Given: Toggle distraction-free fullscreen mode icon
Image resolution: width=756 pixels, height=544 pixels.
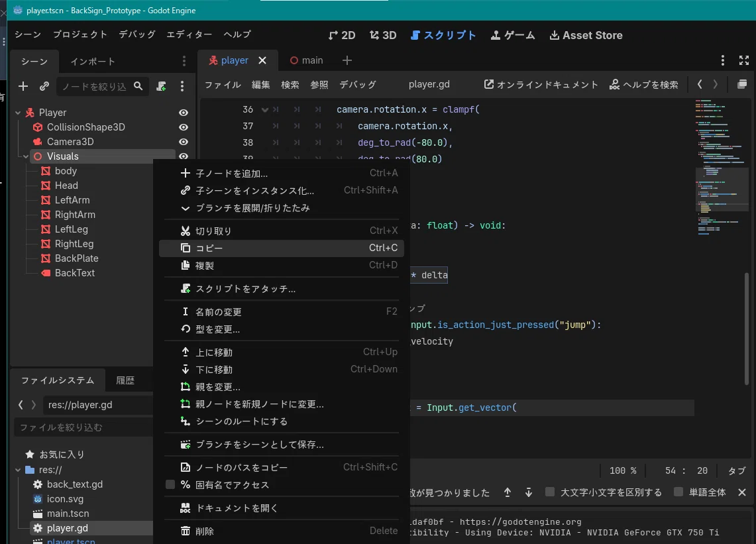Looking at the screenshot, I should [744, 60].
